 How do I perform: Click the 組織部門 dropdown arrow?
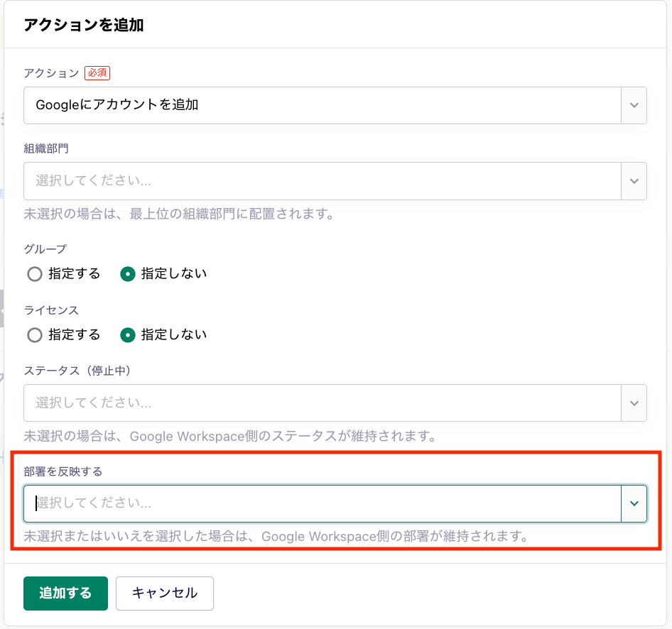(634, 181)
